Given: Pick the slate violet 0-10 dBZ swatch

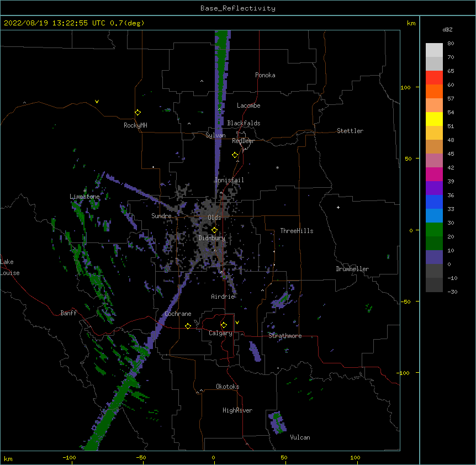Looking at the screenshot, I should point(434,257).
